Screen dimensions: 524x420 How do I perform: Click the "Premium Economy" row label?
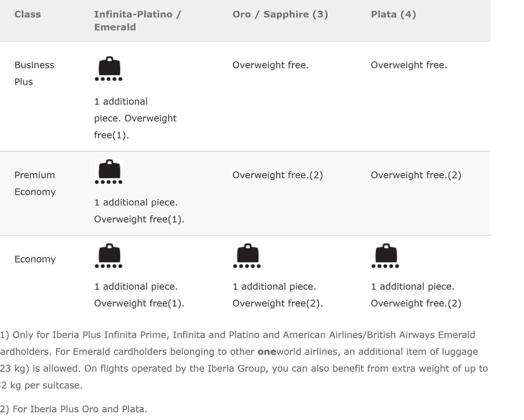35,183
